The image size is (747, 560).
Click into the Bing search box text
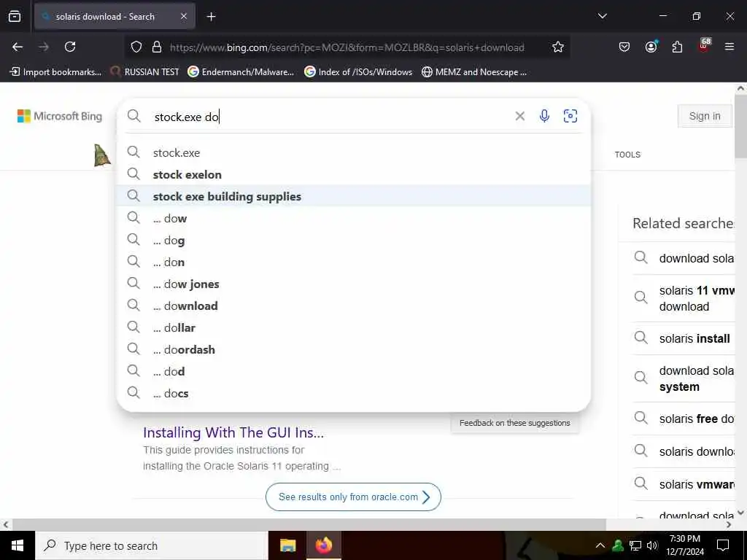pyautogui.click(x=329, y=117)
